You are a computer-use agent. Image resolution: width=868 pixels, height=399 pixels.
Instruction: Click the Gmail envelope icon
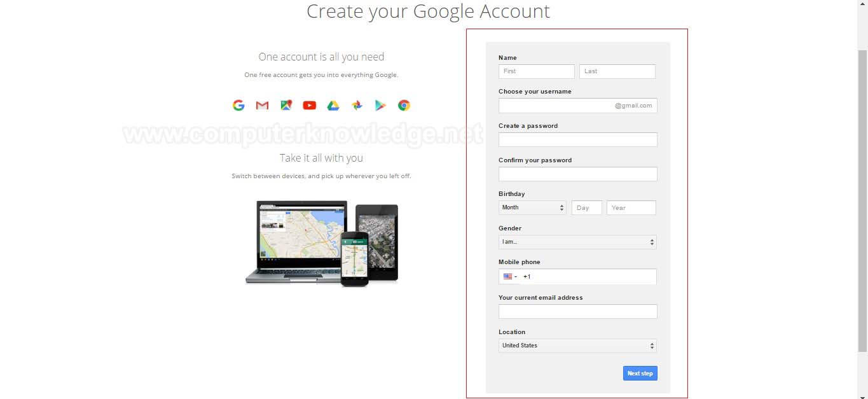(262, 106)
